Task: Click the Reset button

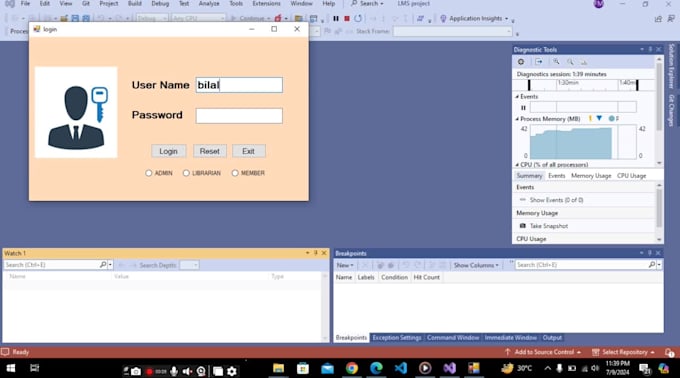Action: (x=209, y=151)
